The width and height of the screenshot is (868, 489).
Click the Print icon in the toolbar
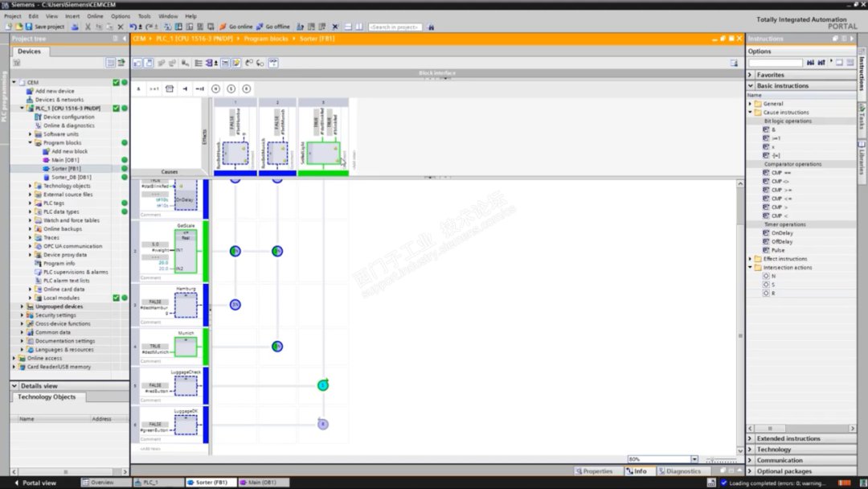click(x=75, y=27)
